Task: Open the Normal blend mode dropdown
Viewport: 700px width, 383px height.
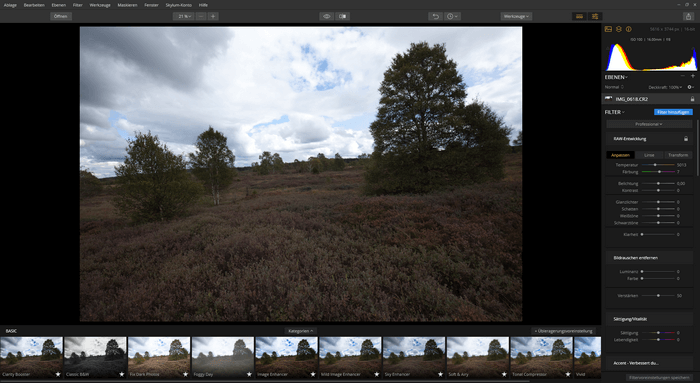Action: point(614,87)
